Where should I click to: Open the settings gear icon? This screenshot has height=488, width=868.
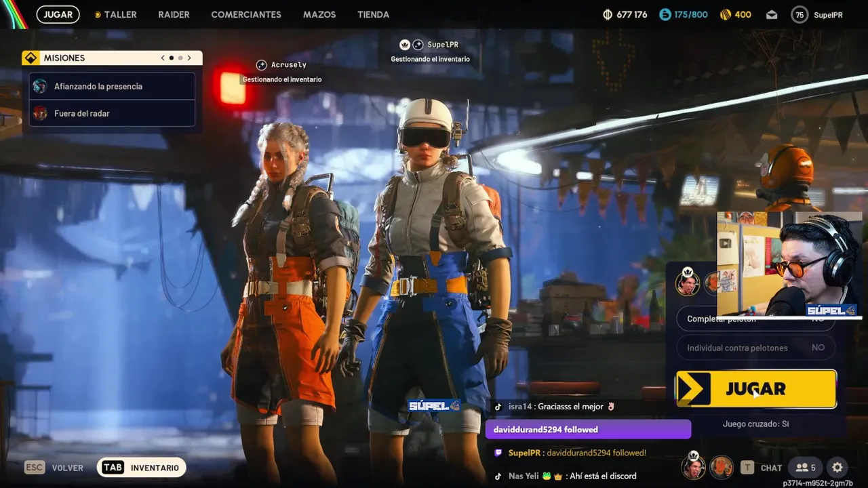(x=837, y=467)
